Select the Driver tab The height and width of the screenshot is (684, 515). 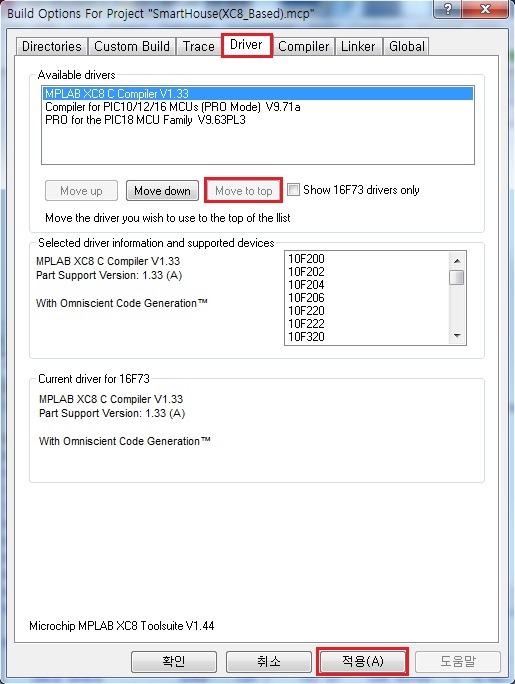tap(246, 45)
